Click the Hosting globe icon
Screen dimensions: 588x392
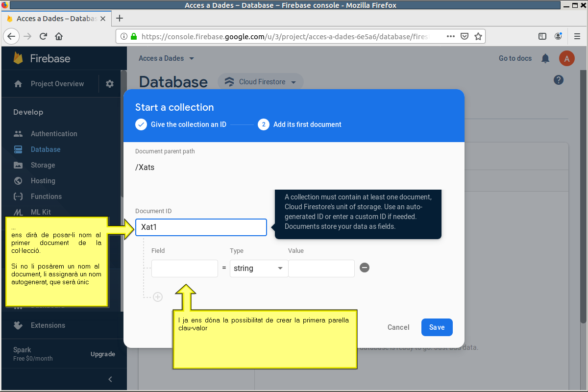point(18,181)
